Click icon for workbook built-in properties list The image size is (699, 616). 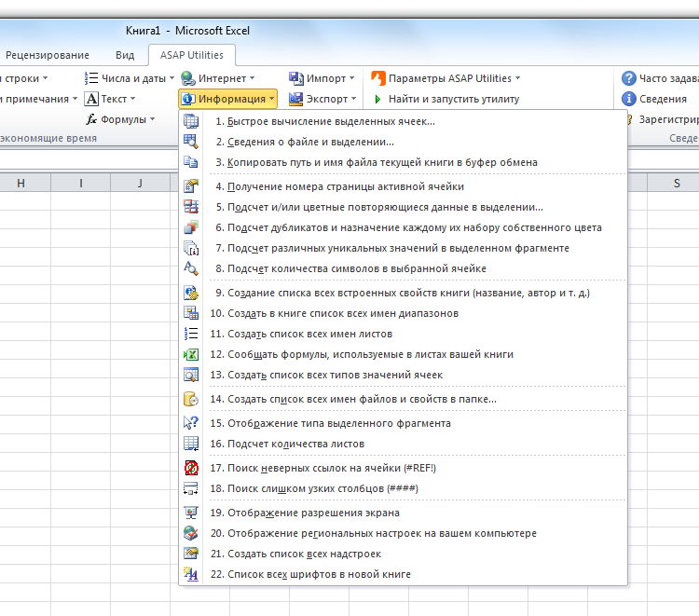click(191, 293)
